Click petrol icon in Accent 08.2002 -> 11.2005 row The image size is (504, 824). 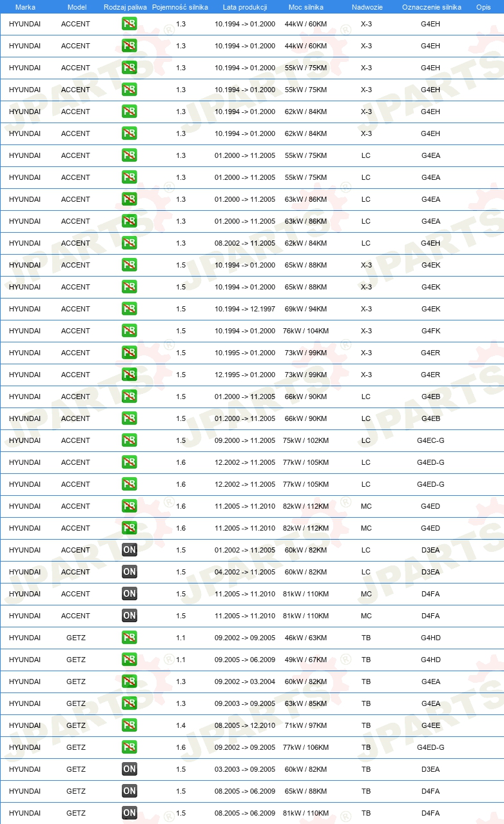130,243
